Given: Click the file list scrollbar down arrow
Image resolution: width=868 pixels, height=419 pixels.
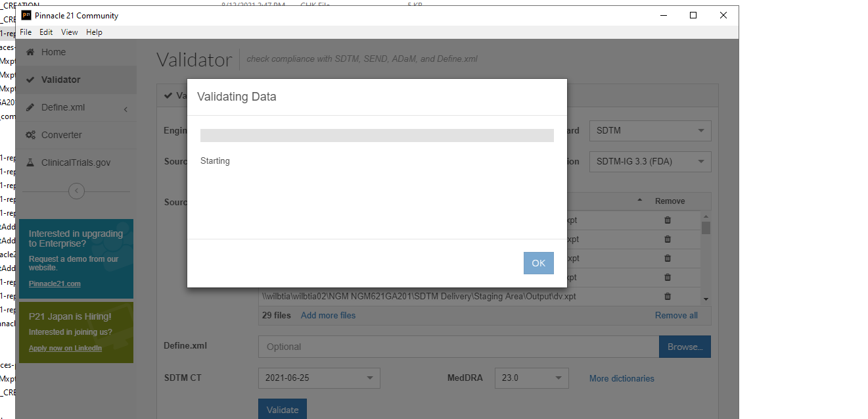Looking at the screenshot, I should pyautogui.click(x=706, y=299).
